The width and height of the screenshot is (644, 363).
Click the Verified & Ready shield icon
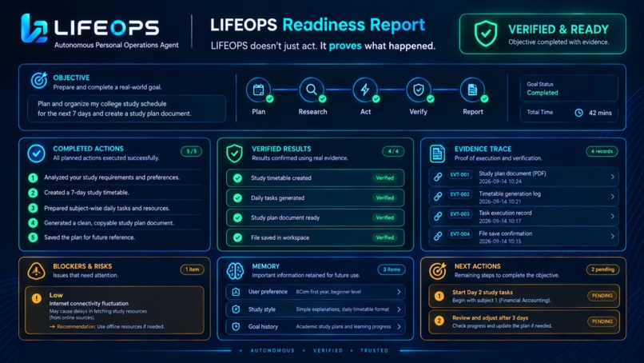[x=486, y=34]
